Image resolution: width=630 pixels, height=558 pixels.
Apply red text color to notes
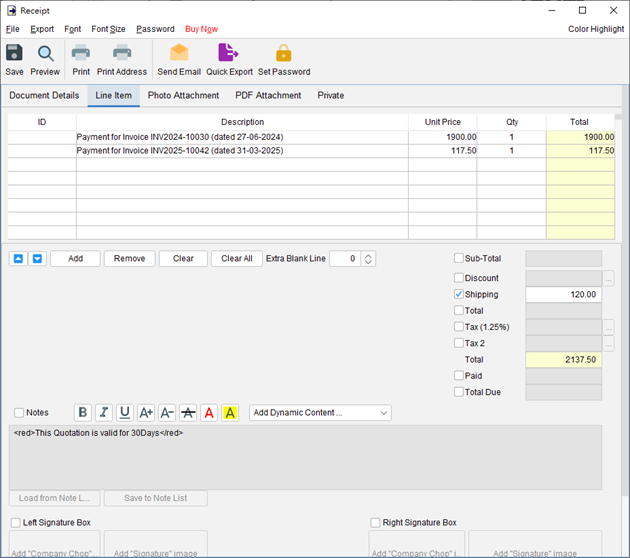pyautogui.click(x=209, y=413)
